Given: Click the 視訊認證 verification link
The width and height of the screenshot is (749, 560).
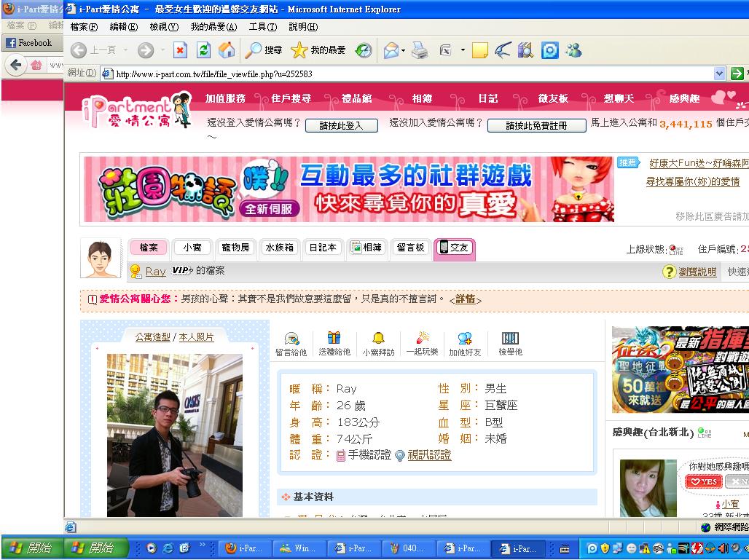Looking at the screenshot, I should (428, 455).
